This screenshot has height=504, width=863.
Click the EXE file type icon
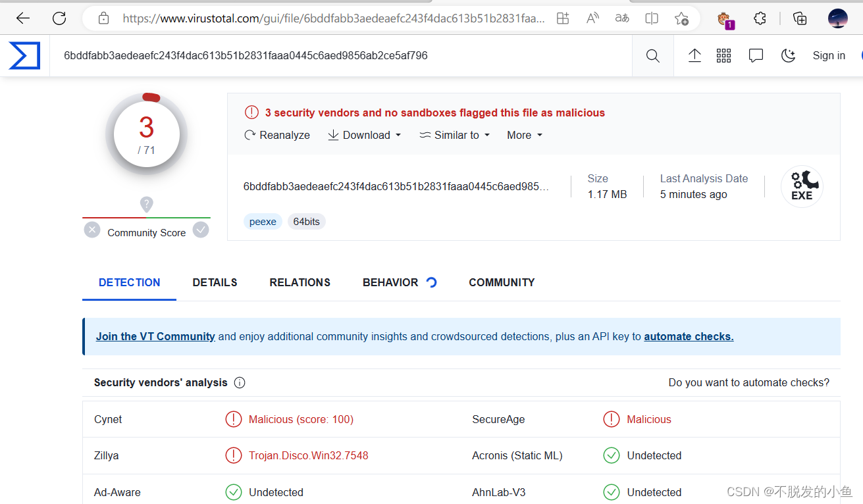802,187
